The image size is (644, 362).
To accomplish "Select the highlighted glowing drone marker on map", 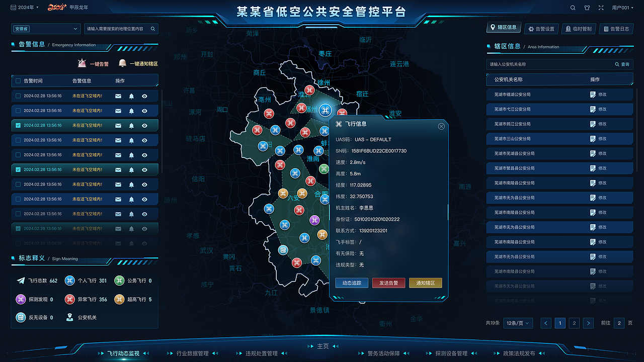I will point(325,110).
